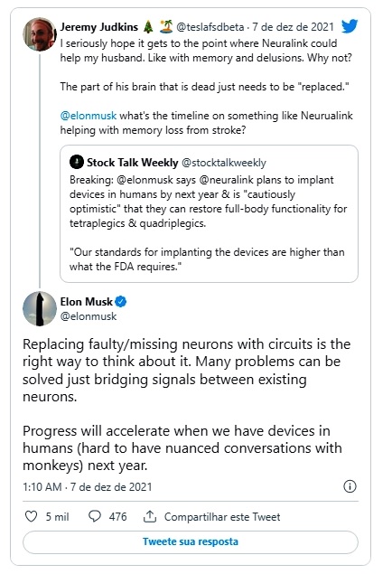Open Elon Musk rocket avatar
Screen dimensions: 392x574
(40, 308)
